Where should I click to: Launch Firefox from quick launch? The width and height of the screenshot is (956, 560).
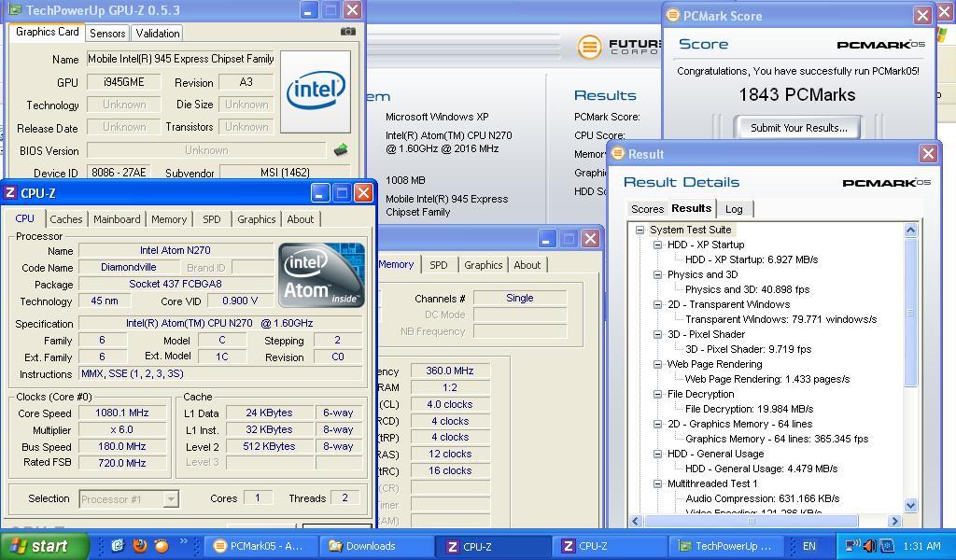tap(140, 545)
